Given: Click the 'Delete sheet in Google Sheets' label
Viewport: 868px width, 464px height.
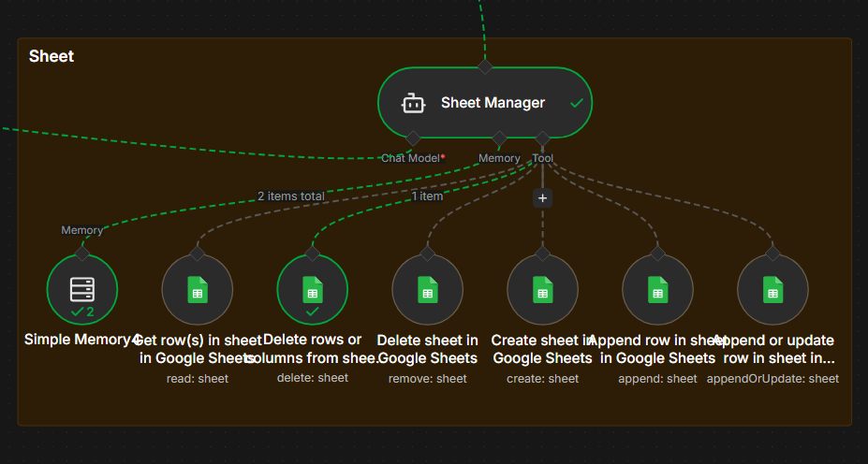Looking at the screenshot, I should 427,349.
